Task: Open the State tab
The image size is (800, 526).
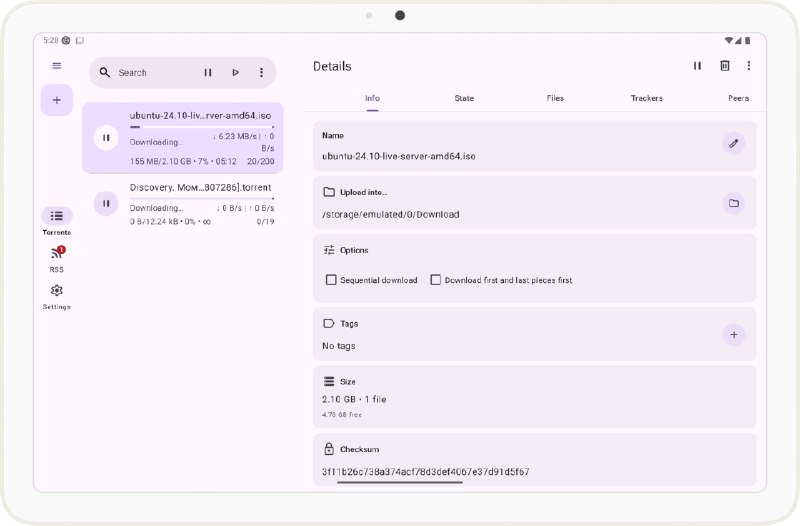Action: (x=464, y=98)
